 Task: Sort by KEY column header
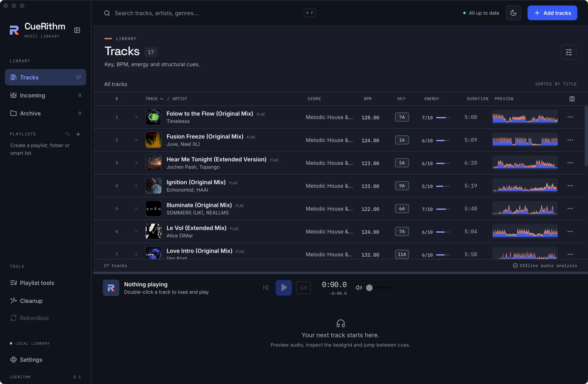pos(401,99)
